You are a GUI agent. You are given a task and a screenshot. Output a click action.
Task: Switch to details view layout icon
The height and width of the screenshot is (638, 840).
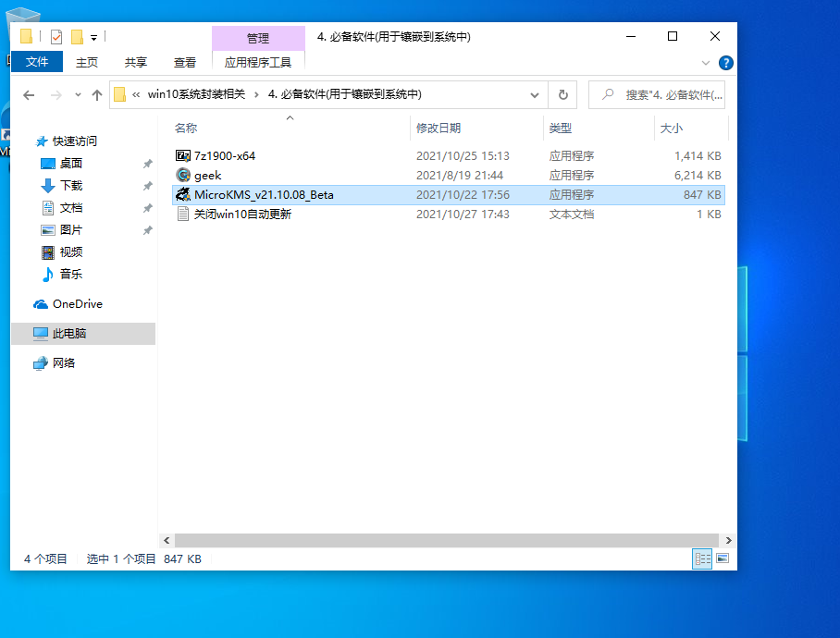click(702, 558)
